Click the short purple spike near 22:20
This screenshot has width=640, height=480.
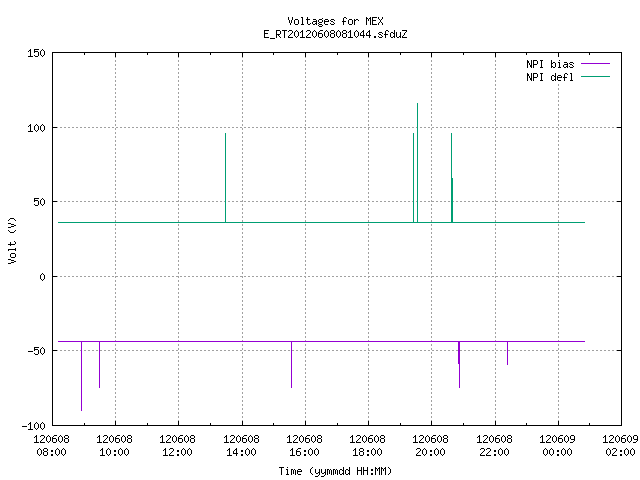point(507,353)
